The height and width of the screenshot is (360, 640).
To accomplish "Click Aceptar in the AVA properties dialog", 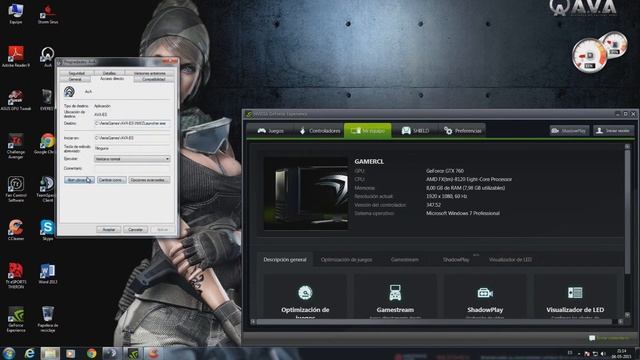I will (x=109, y=229).
